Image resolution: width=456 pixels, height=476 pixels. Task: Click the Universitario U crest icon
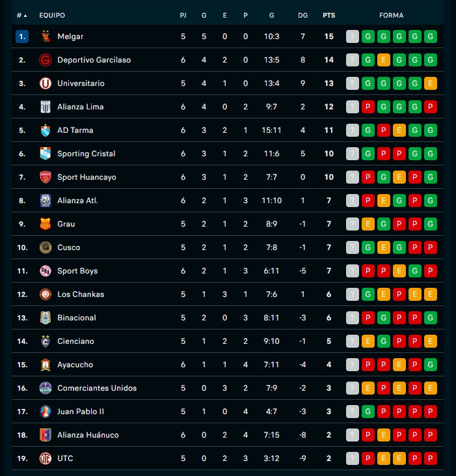[x=46, y=83]
